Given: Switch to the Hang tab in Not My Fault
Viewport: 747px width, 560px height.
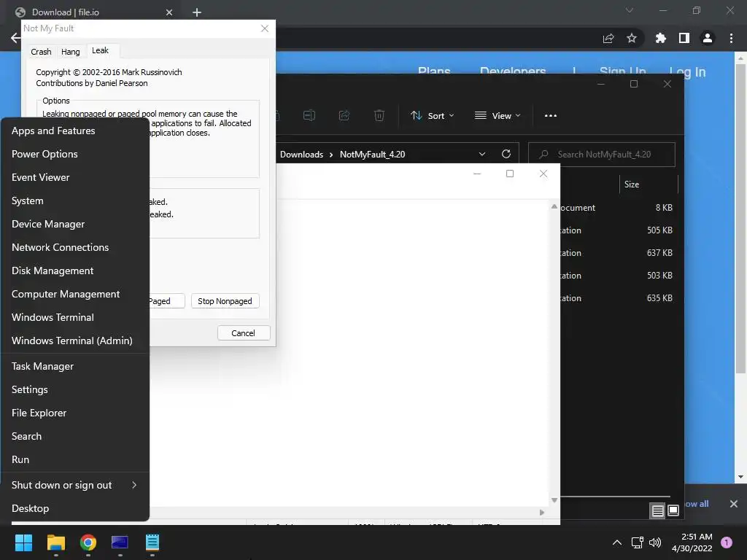Looking at the screenshot, I should pos(71,52).
